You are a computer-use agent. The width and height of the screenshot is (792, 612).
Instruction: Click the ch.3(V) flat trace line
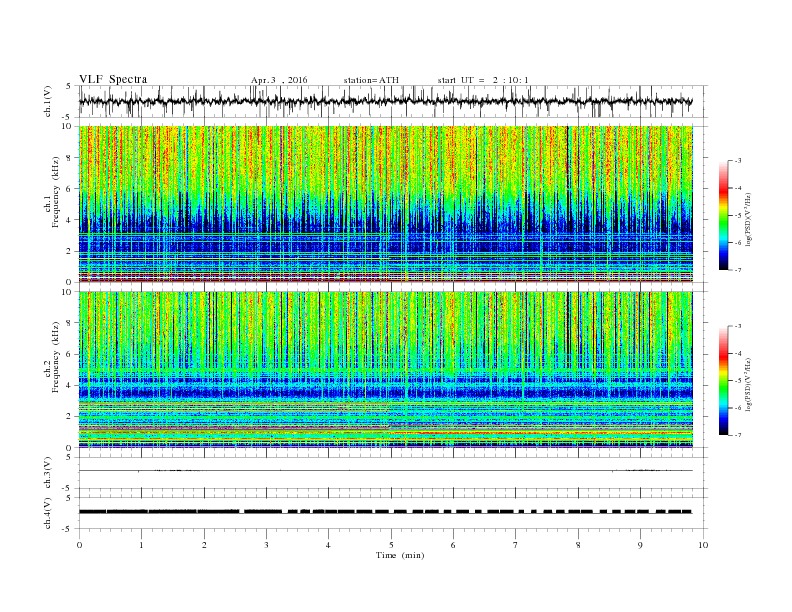click(386, 471)
